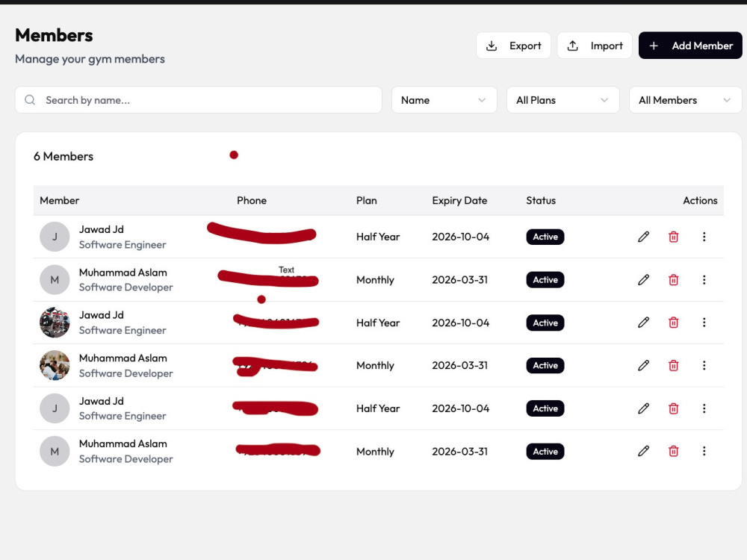Viewport: 747px width, 560px height.
Task: Export the members list
Action: point(513,46)
